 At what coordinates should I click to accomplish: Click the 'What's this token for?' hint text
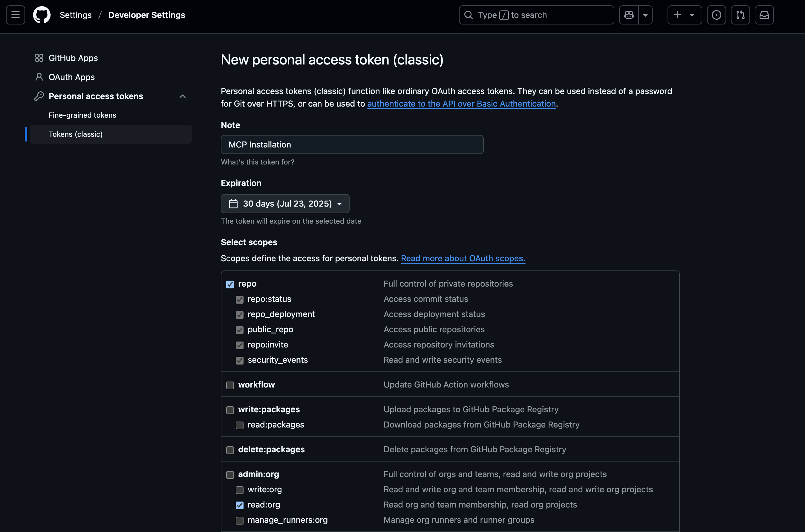(258, 162)
